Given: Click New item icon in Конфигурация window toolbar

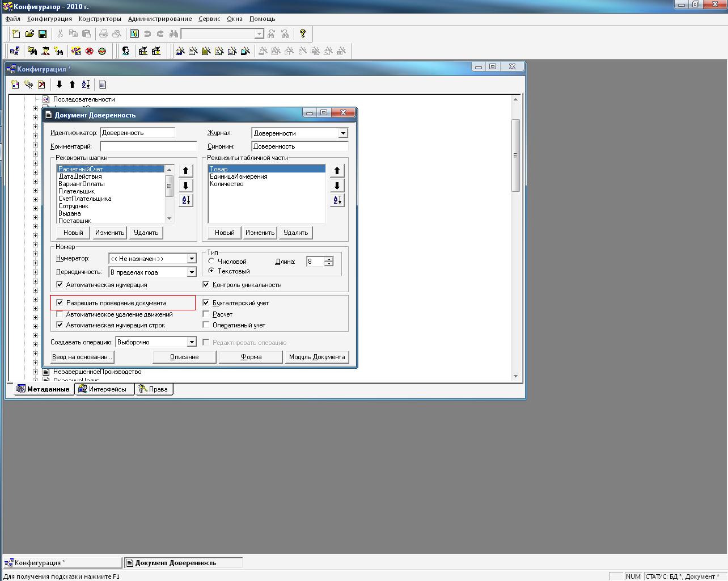Looking at the screenshot, I should point(15,85).
